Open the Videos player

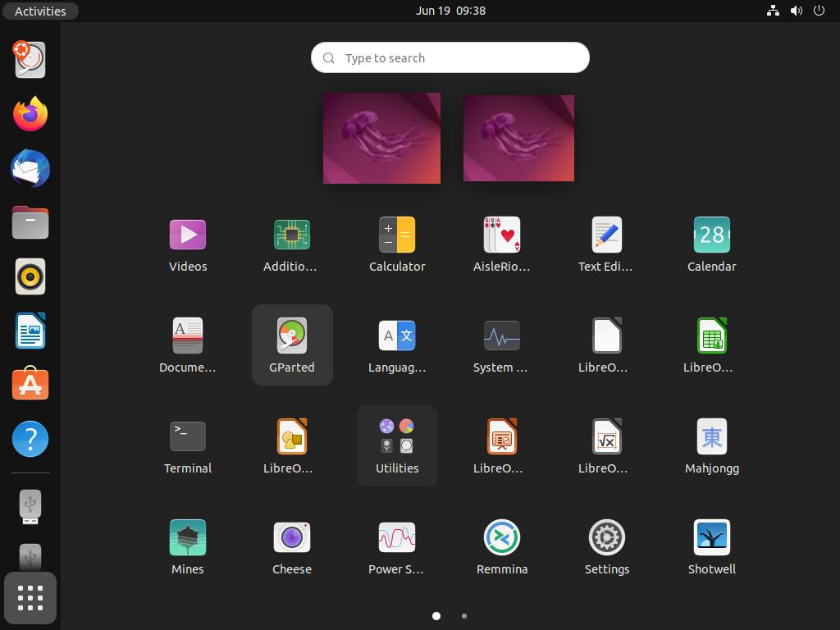188,244
